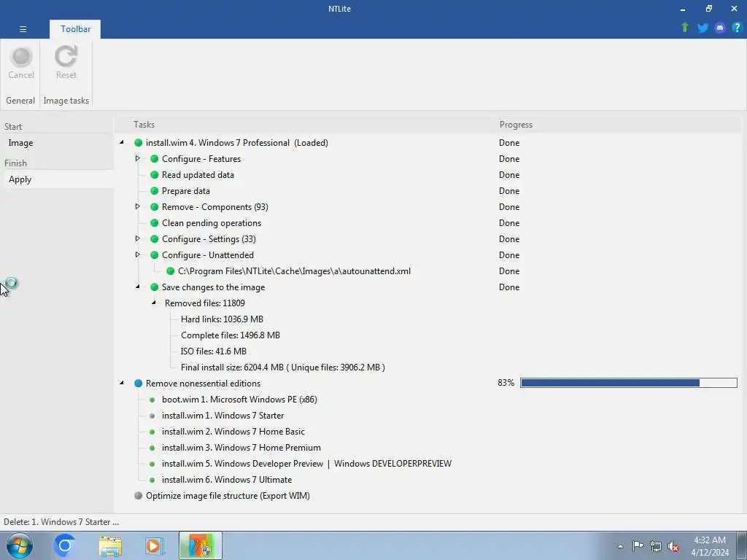747x560 pixels.
Task: Expand the Remove - Components (93) node
Action: [138, 206]
